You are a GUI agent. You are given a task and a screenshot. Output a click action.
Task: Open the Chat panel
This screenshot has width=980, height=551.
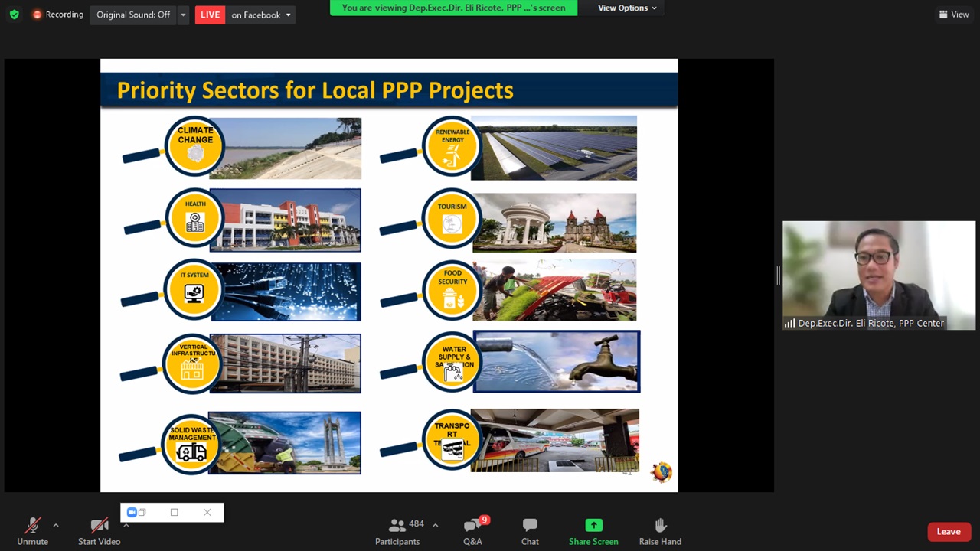coord(530,531)
